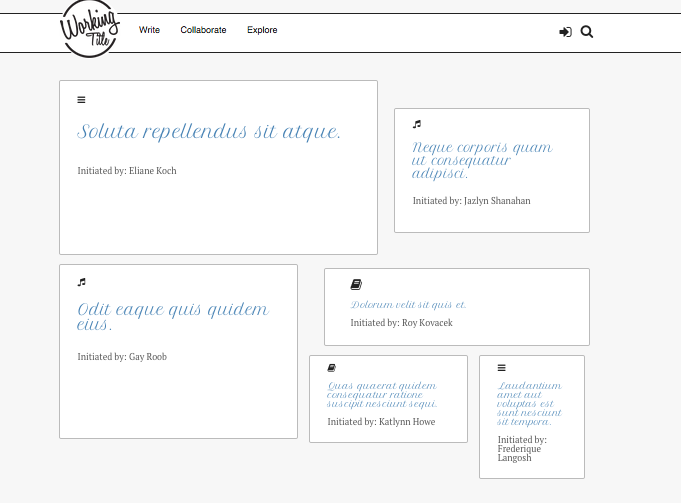Click 'Initiated by: Roy Kovacek' text
Image resolution: width=681 pixels, height=503 pixels.
401,323
